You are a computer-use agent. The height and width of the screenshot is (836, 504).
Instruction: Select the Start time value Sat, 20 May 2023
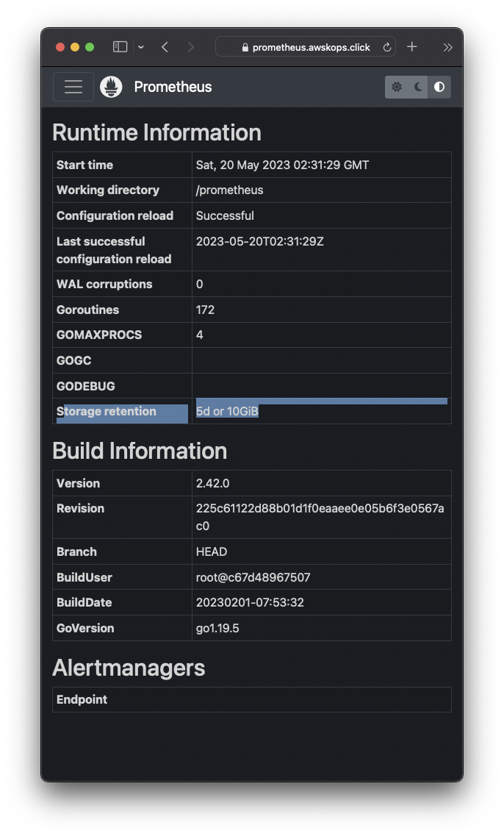[282, 165]
